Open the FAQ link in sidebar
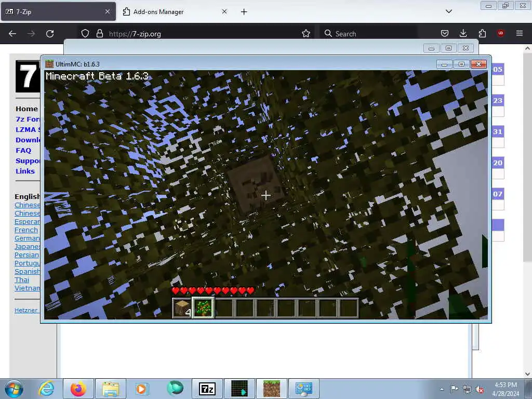This screenshot has width=532, height=399. 23,150
